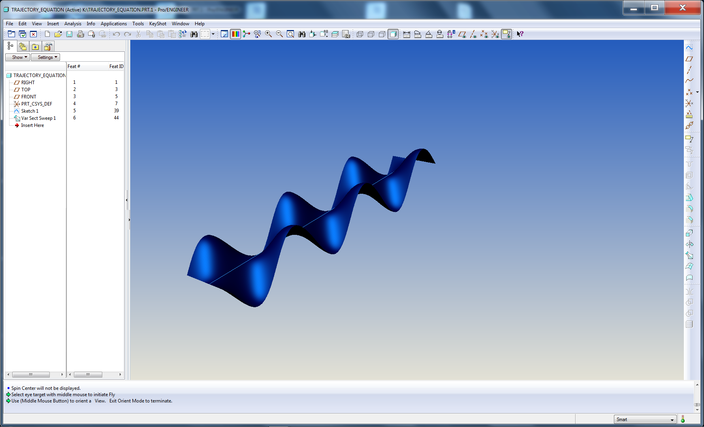Select the Sketch tool in right toolbar
704x427 pixels.
click(689, 48)
